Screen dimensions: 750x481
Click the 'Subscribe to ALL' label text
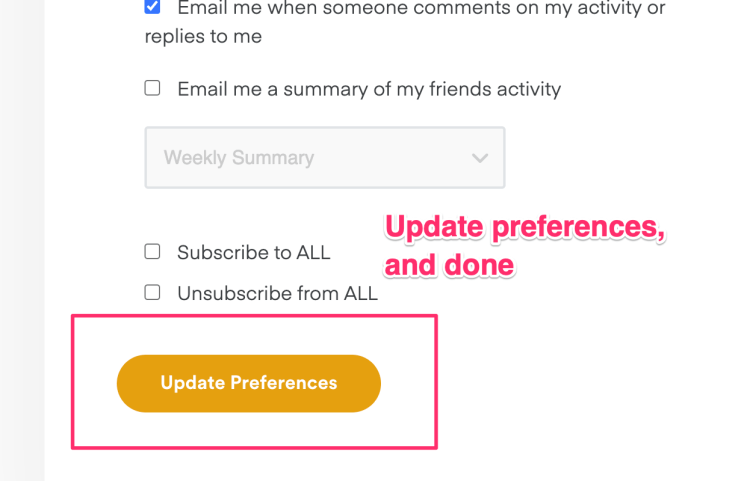[x=253, y=253]
